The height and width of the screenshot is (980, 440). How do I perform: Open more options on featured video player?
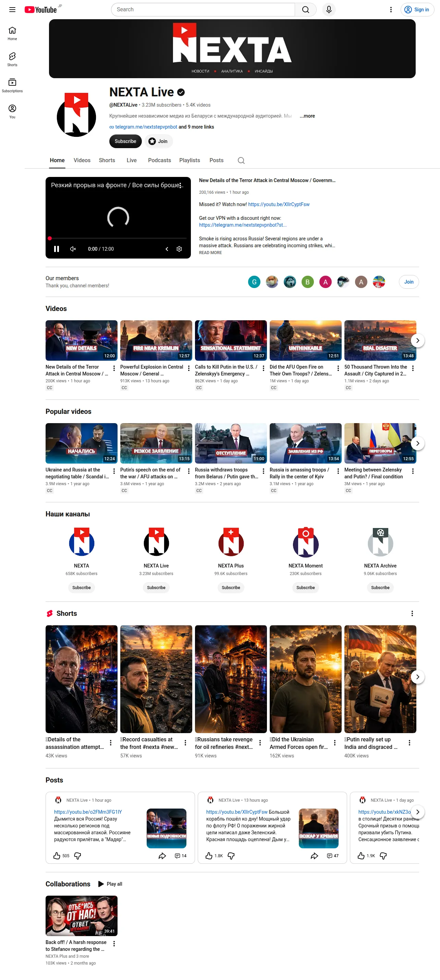click(180, 185)
